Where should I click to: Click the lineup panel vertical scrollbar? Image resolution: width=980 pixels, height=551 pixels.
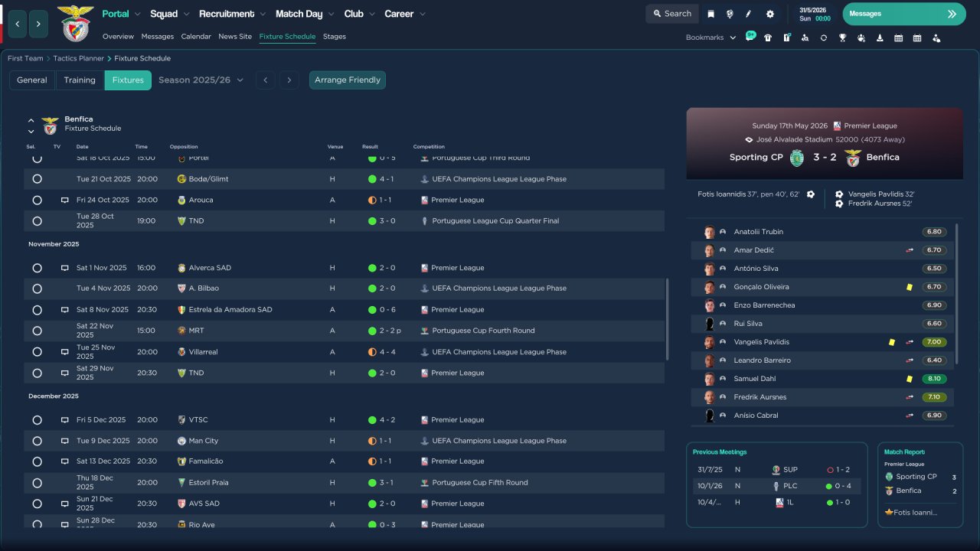click(x=957, y=293)
